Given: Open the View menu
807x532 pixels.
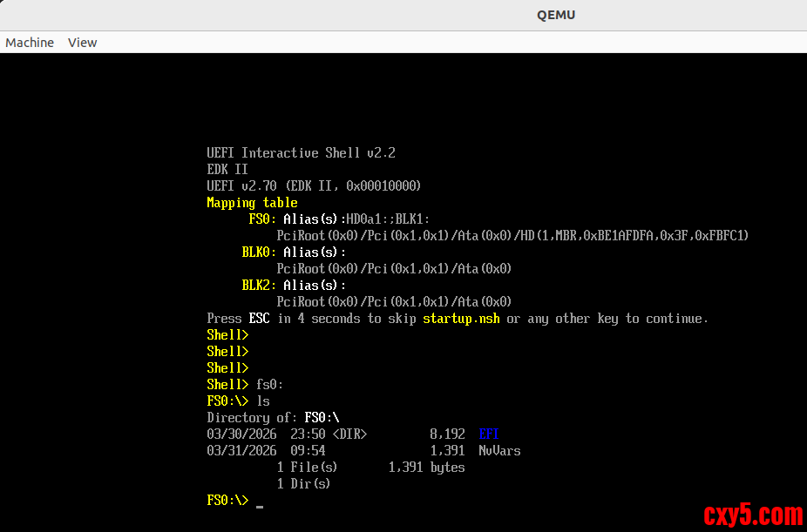Looking at the screenshot, I should [83, 43].
